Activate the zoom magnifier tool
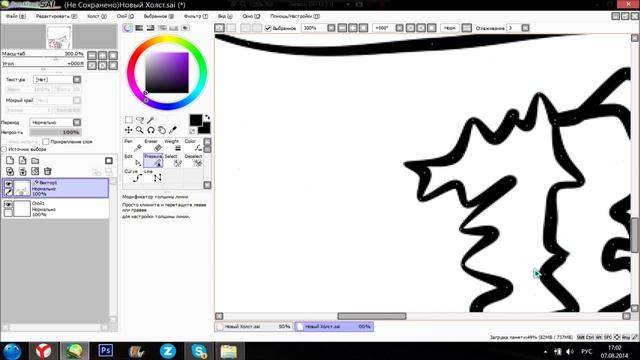This screenshot has height=360, width=640. [x=140, y=130]
